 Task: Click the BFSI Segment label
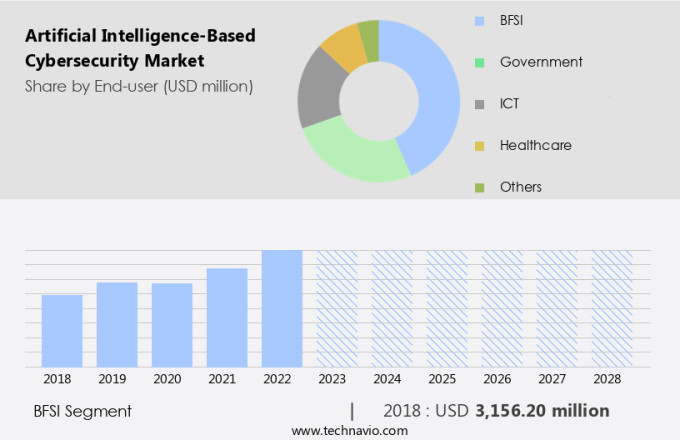[82, 411]
